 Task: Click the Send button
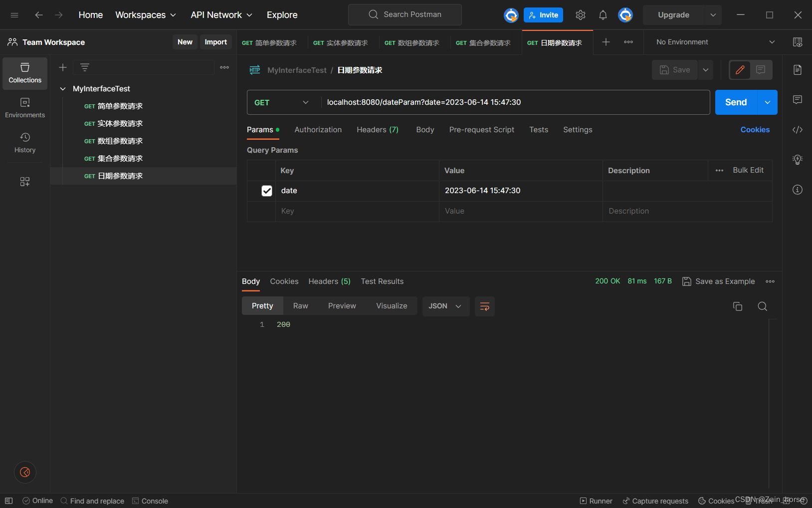736,102
